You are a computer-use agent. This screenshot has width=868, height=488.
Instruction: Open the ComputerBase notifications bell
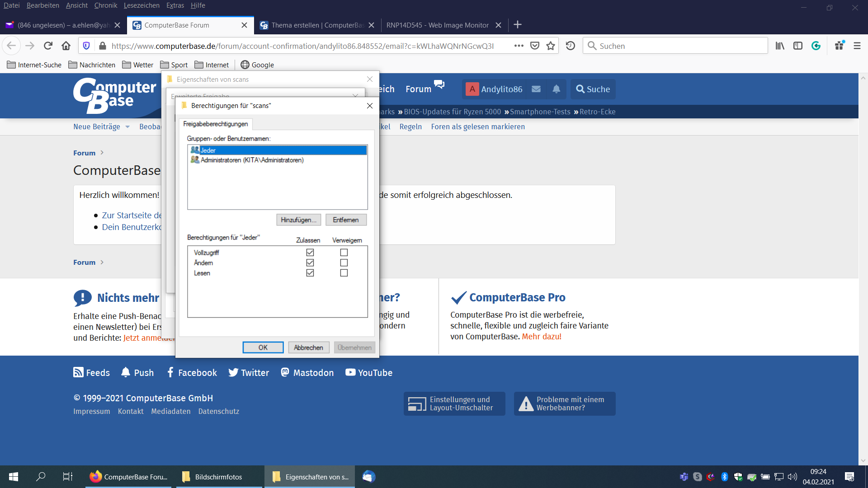(x=556, y=89)
